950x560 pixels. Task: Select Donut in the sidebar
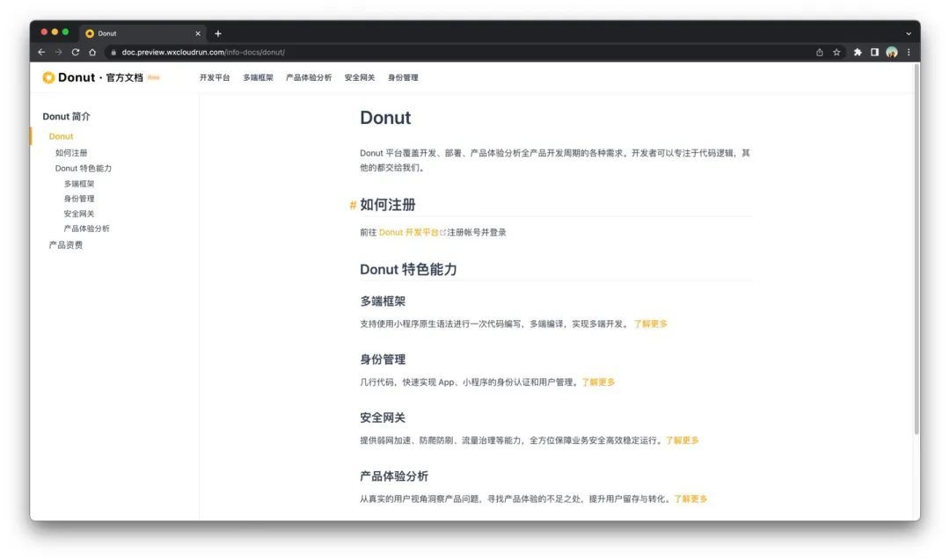pos(62,136)
